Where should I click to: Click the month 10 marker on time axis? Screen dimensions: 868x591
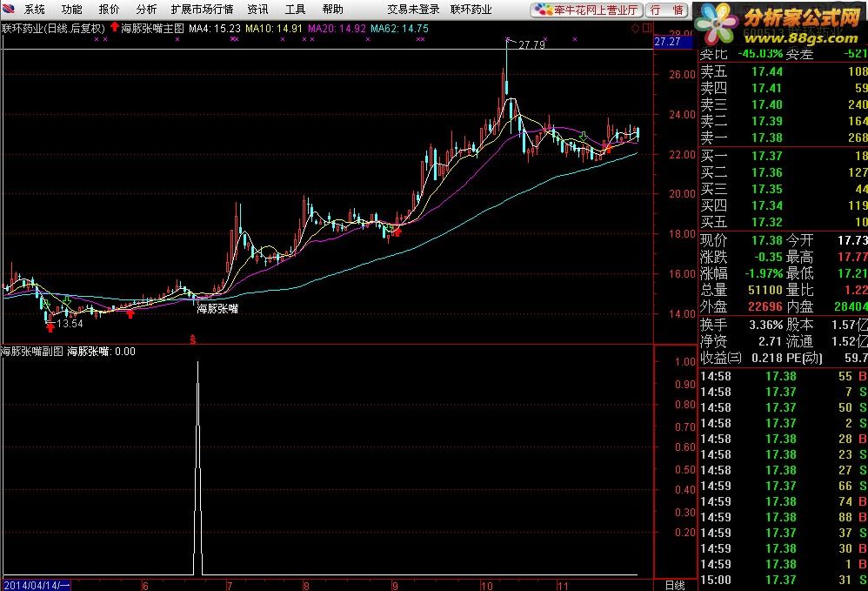(x=486, y=586)
